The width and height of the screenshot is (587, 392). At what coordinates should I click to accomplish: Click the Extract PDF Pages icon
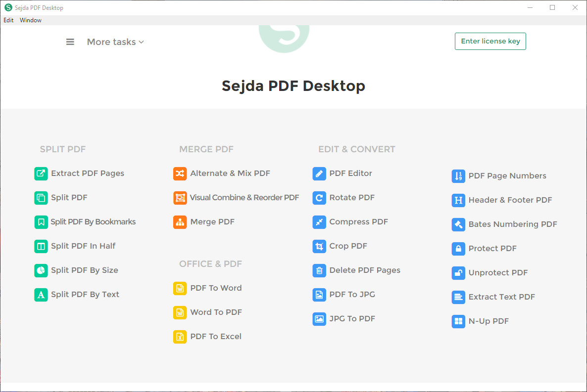click(41, 174)
